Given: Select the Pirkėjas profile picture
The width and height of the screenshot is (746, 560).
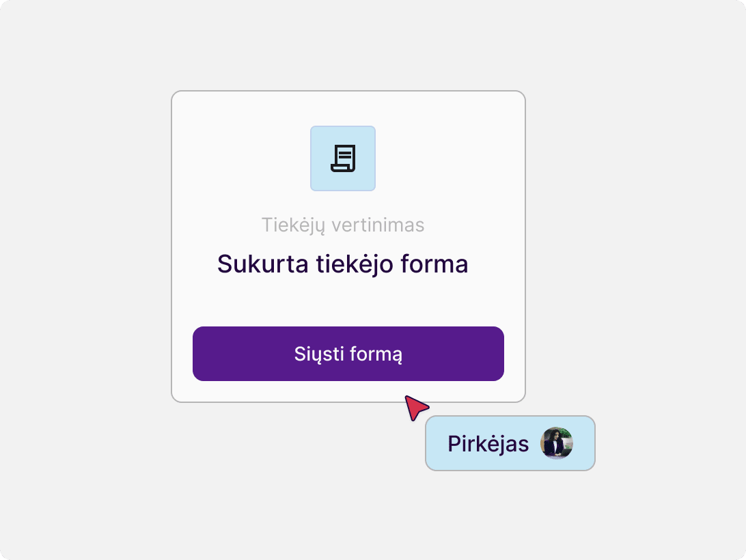Looking at the screenshot, I should pos(557,443).
